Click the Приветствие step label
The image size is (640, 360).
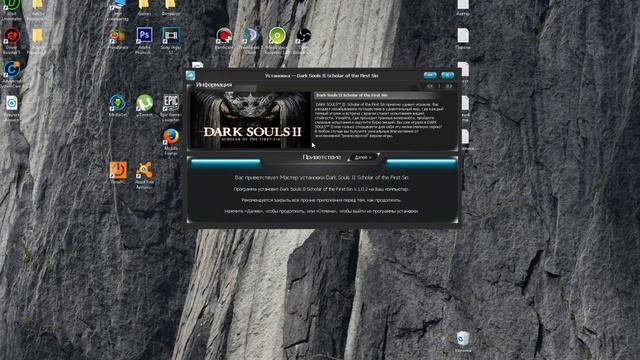(x=321, y=157)
